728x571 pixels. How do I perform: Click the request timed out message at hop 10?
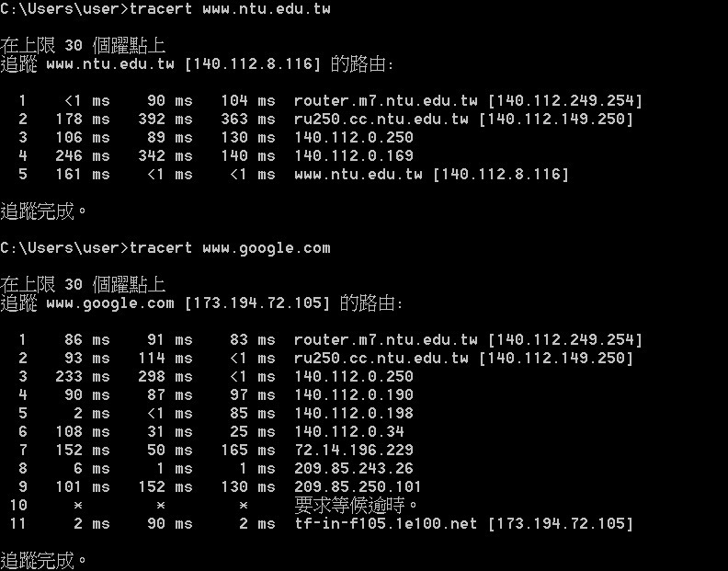[x=357, y=506]
